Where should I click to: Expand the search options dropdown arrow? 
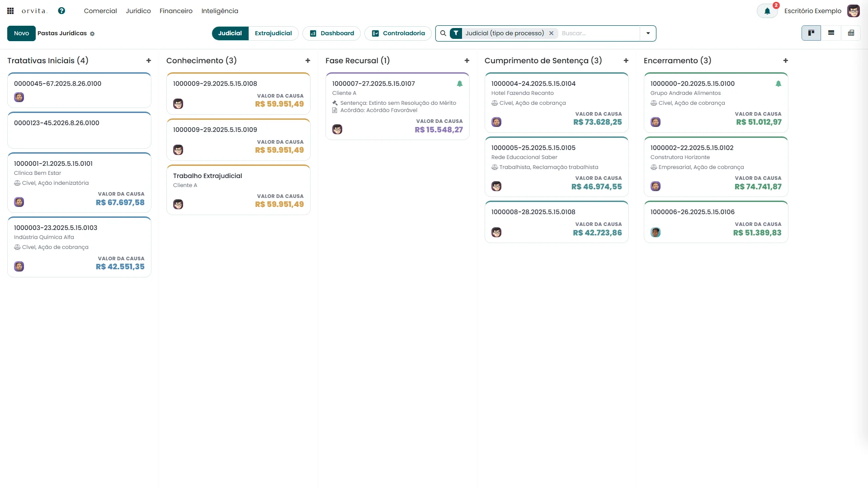click(648, 33)
